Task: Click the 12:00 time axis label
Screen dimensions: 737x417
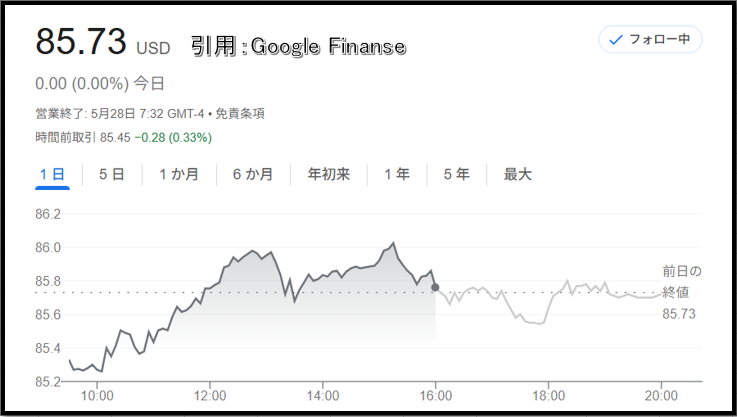Action: [x=210, y=395]
